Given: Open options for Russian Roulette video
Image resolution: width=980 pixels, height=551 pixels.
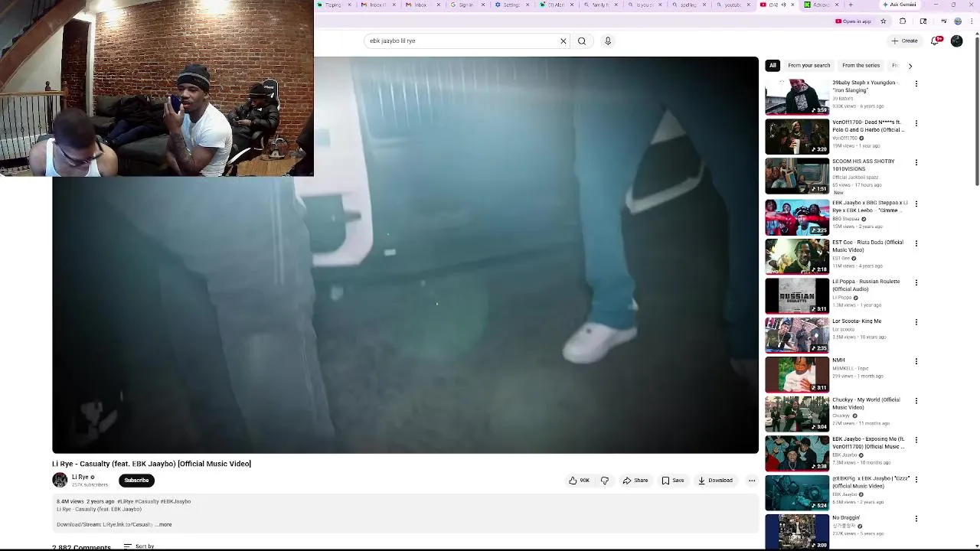Looking at the screenshot, I should coord(916,282).
